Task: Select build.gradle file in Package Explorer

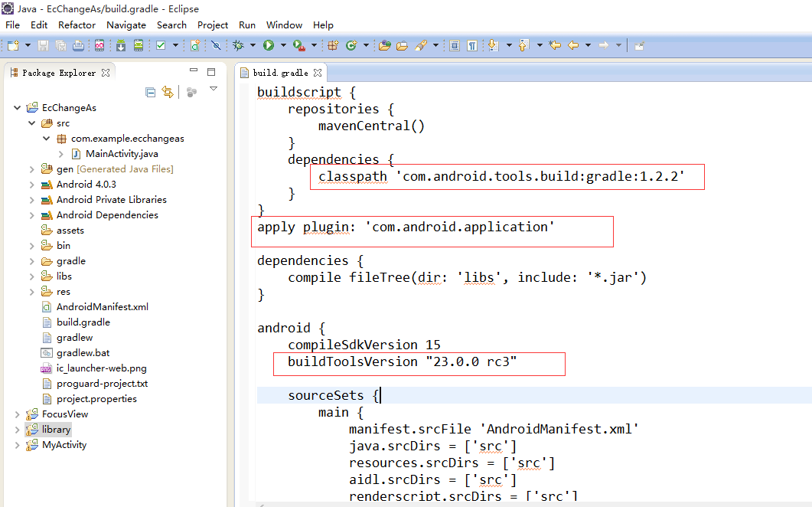Action: point(83,322)
